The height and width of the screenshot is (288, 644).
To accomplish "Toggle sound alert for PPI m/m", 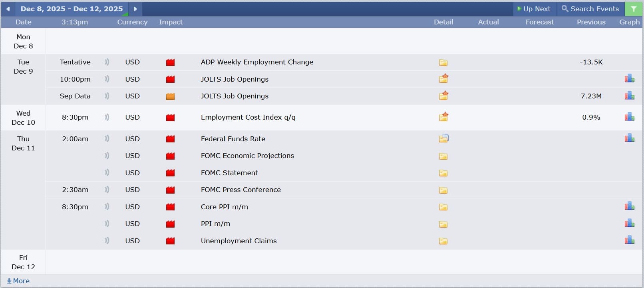I will (107, 224).
